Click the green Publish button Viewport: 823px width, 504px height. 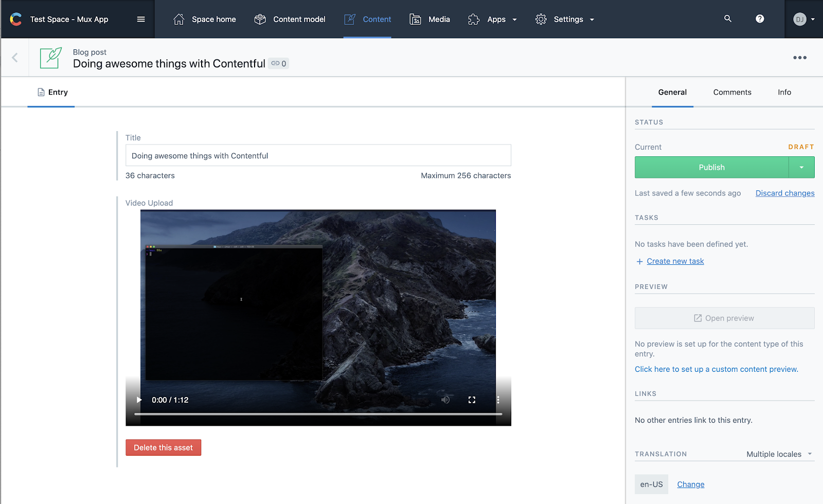[x=711, y=167]
